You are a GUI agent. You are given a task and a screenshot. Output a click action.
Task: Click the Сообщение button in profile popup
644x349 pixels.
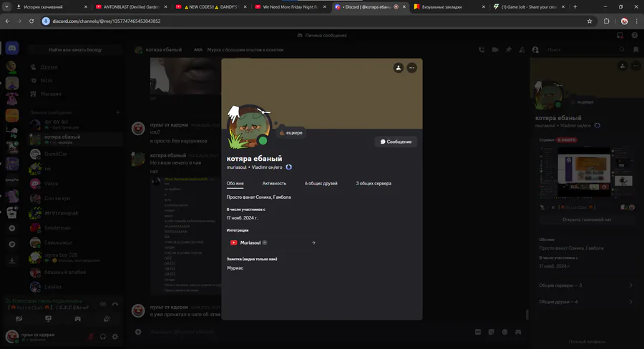pos(396,142)
